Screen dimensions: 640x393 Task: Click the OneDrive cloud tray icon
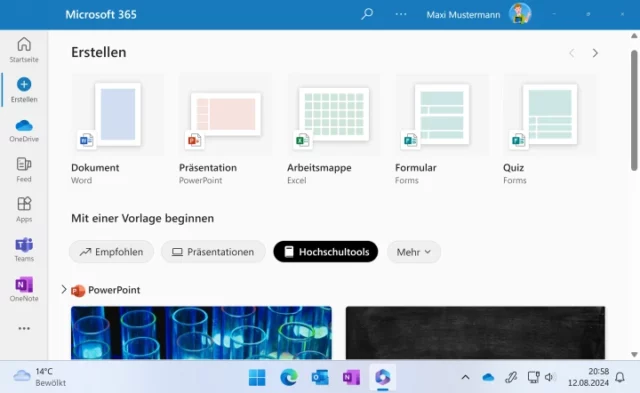pyautogui.click(x=488, y=377)
